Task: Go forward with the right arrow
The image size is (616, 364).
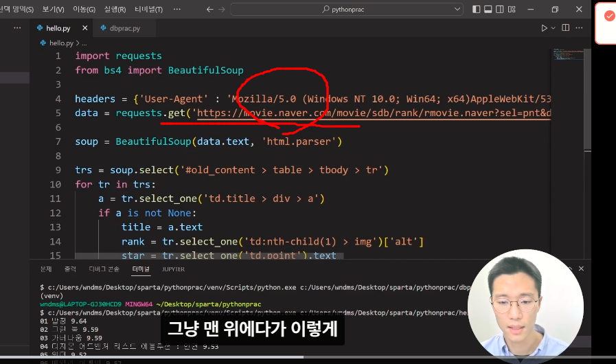Action: pos(222,9)
